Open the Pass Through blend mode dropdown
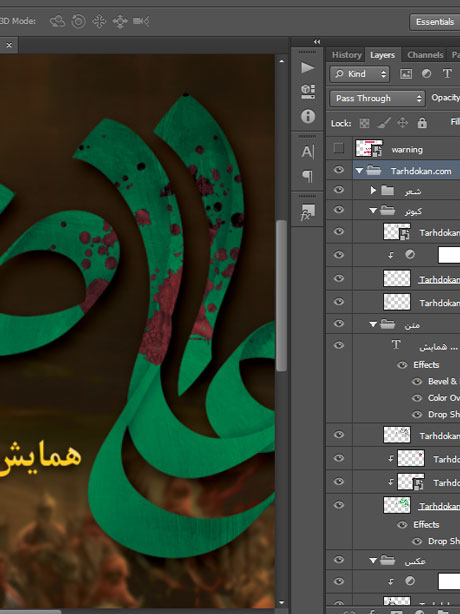 [x=377, y=98]
